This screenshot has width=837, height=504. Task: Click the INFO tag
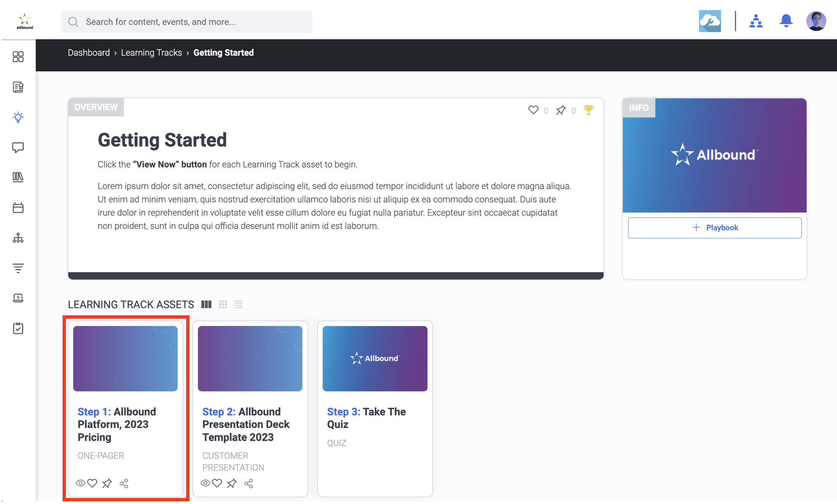click(639, 108)
